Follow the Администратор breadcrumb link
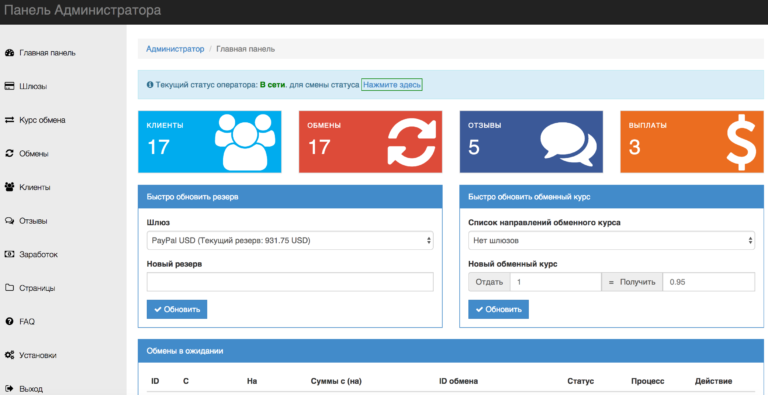Viewport: 768px width, 395px height. click(175, 49)
